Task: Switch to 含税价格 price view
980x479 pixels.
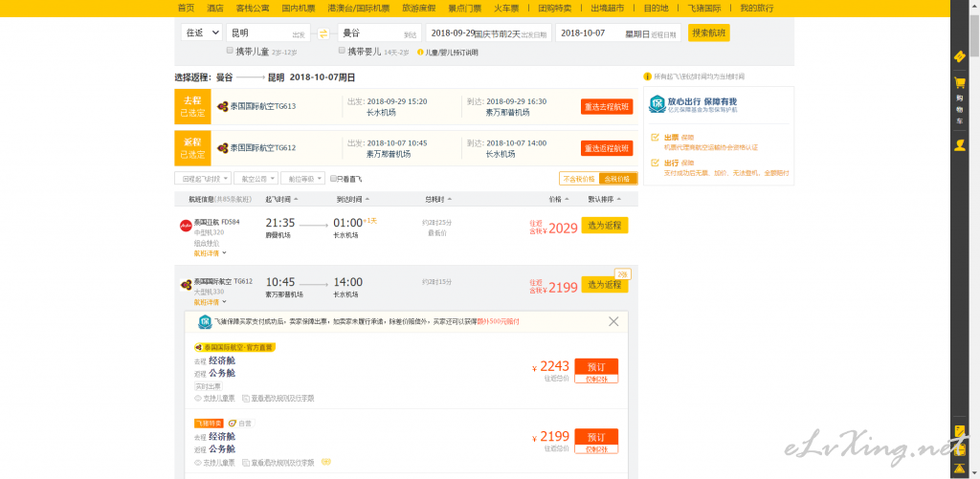Action: (x=617, y=179)
